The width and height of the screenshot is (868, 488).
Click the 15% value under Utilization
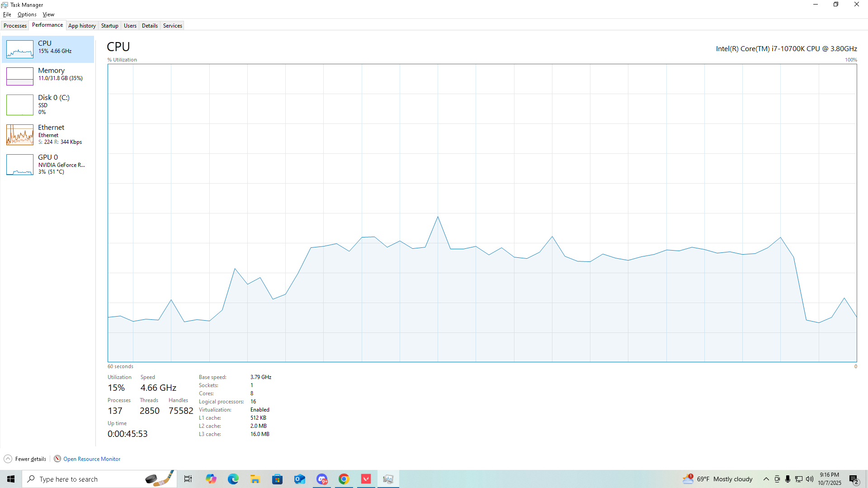(x=116, y=388)
